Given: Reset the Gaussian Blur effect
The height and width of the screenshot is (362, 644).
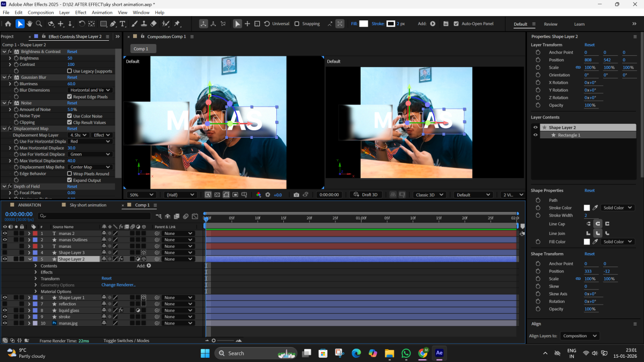Looking at the screenshot, I should tap(72, 77).
